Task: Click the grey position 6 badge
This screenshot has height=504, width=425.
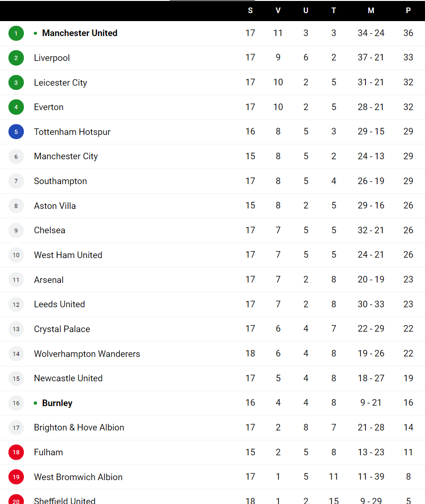Action: coord(16,156)
